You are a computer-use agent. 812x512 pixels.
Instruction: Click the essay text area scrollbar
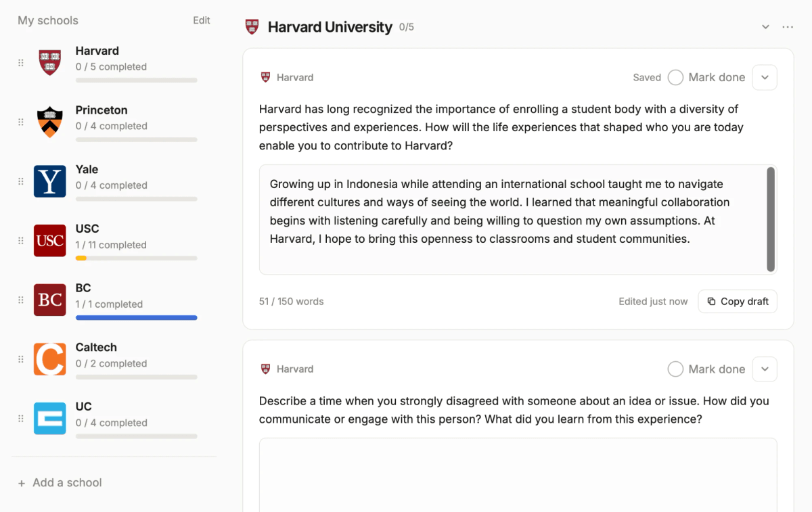click(x=771, y=219)
